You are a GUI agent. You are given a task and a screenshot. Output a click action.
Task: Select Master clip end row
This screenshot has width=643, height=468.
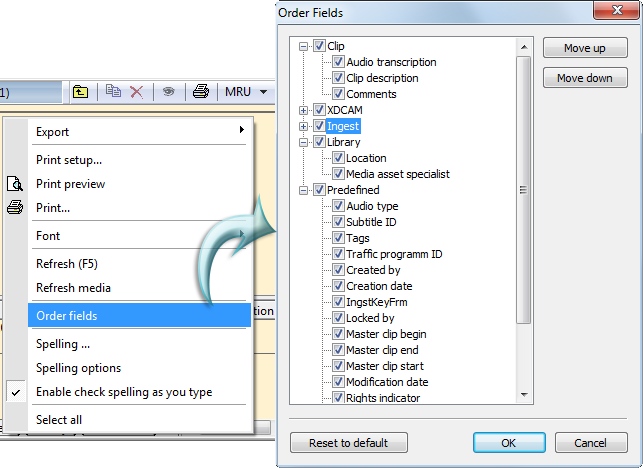(383, 350)
